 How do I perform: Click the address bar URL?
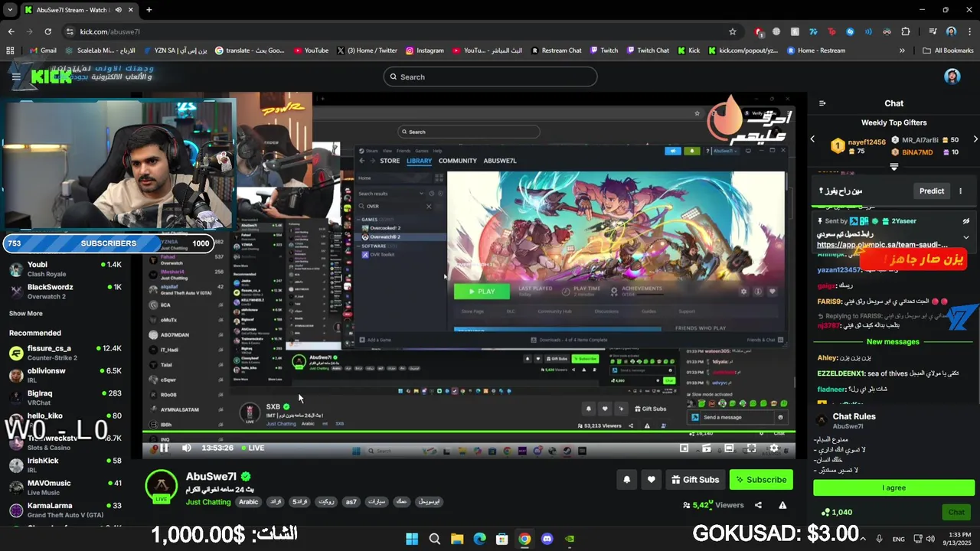[x=110, y=31]
